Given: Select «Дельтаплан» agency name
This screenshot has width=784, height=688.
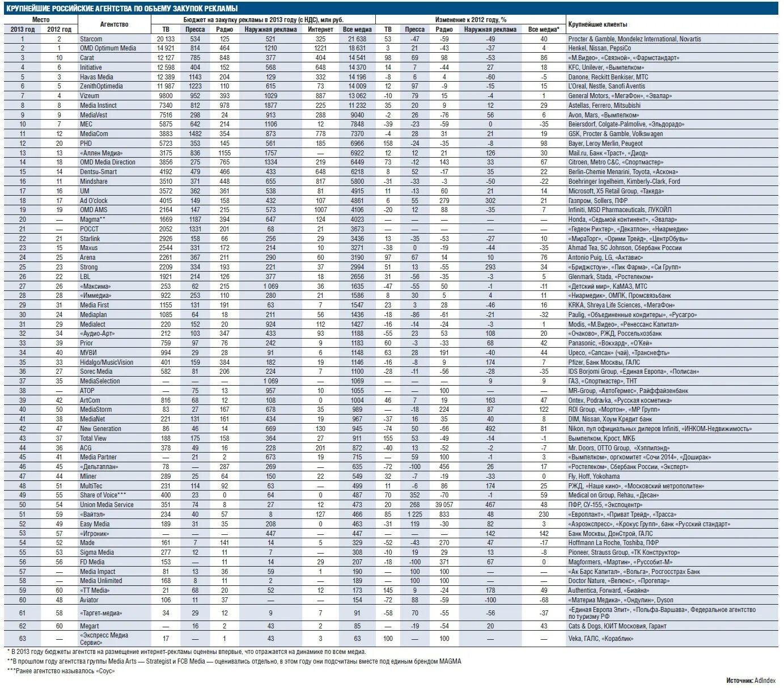Looking at the screenshot, I should [99, 467].
